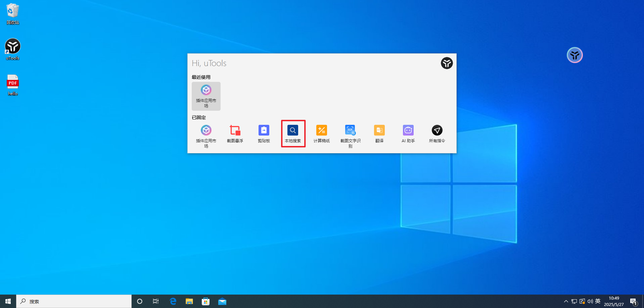Open the clock showing 10:49
Viewport: 644px width, 308px height.
[x=614, y=301]
